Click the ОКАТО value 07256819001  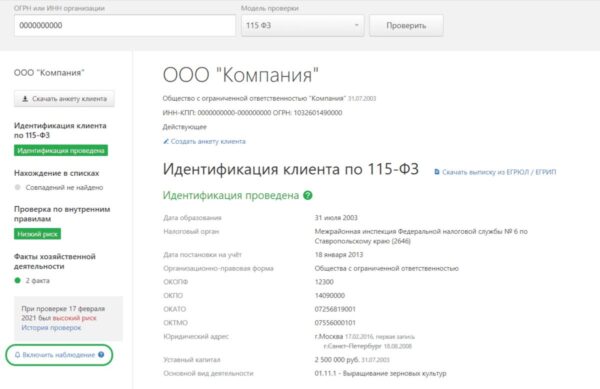335,309
